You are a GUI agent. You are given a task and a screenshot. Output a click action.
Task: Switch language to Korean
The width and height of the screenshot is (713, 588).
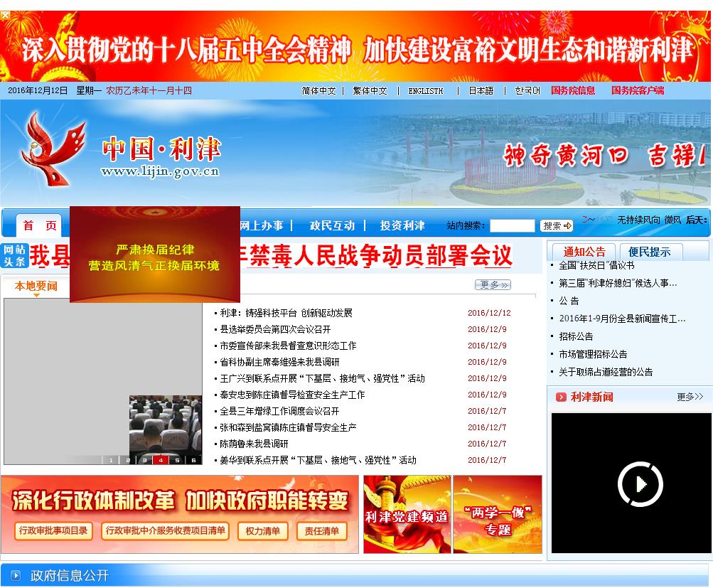coord(527,91)
